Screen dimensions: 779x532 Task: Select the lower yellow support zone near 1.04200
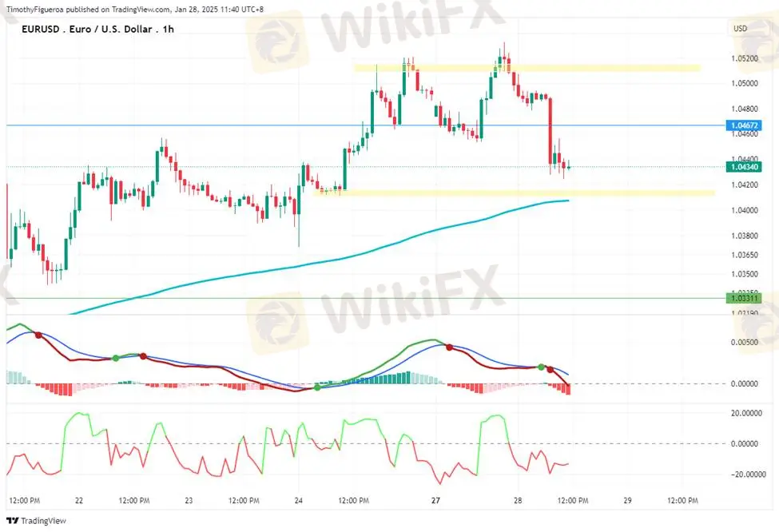(x=515, y=193)
